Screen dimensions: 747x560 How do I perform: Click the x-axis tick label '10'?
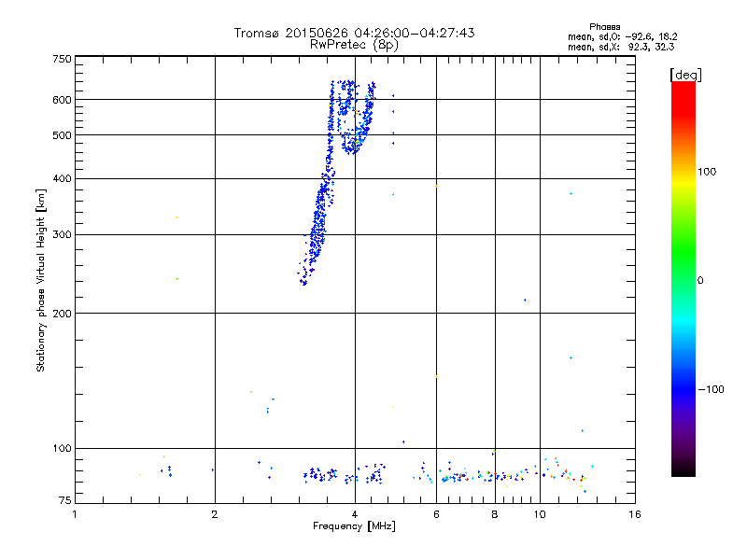[x=540, y=514]
